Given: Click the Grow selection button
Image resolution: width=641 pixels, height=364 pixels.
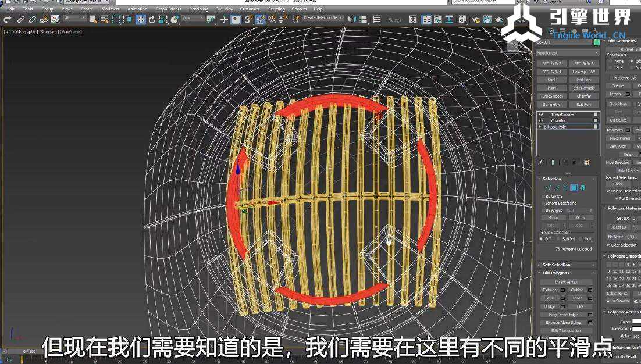Looking at the screenshot, I should point(581,217).
